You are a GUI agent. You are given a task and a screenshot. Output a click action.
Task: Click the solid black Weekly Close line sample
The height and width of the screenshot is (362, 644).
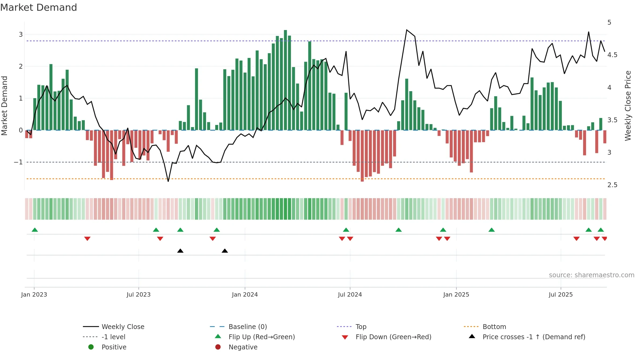click(91, 327)
